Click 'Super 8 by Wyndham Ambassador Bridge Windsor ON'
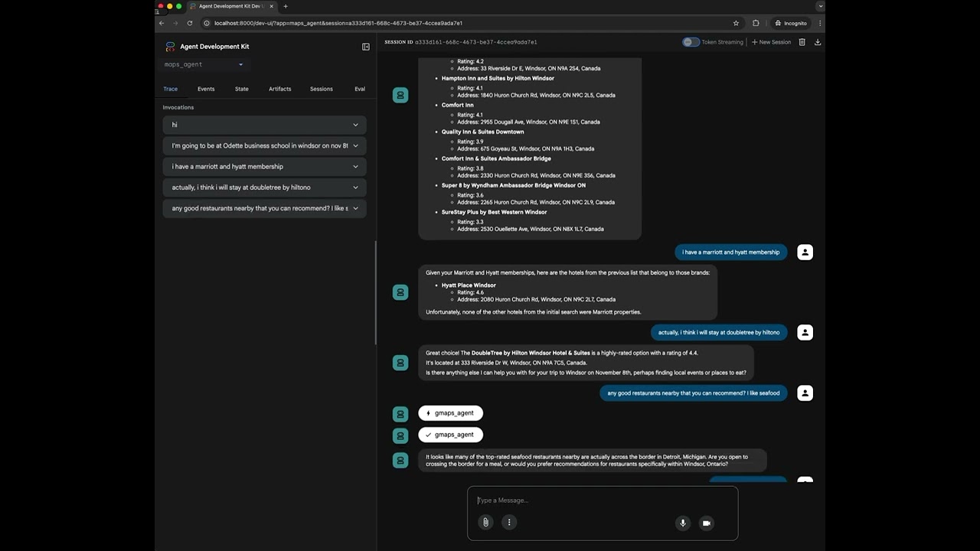Screen dimensions: 980x551 tap(514, 185)
